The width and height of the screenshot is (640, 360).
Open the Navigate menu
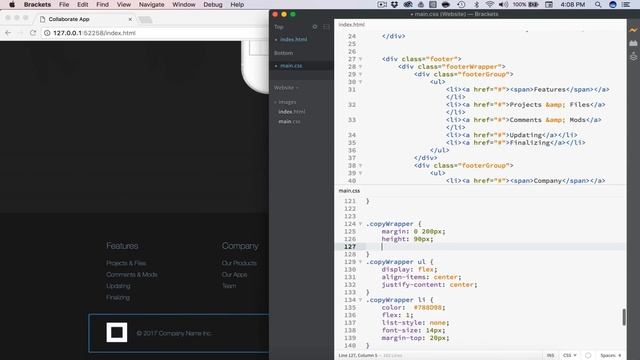[x=151, y=4]
